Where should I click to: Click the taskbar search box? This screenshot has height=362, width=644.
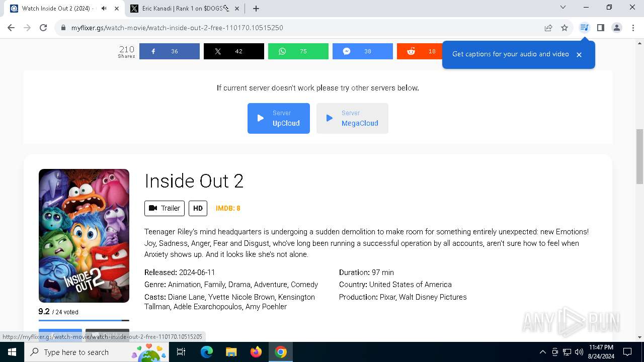click(x=97, y=352)
